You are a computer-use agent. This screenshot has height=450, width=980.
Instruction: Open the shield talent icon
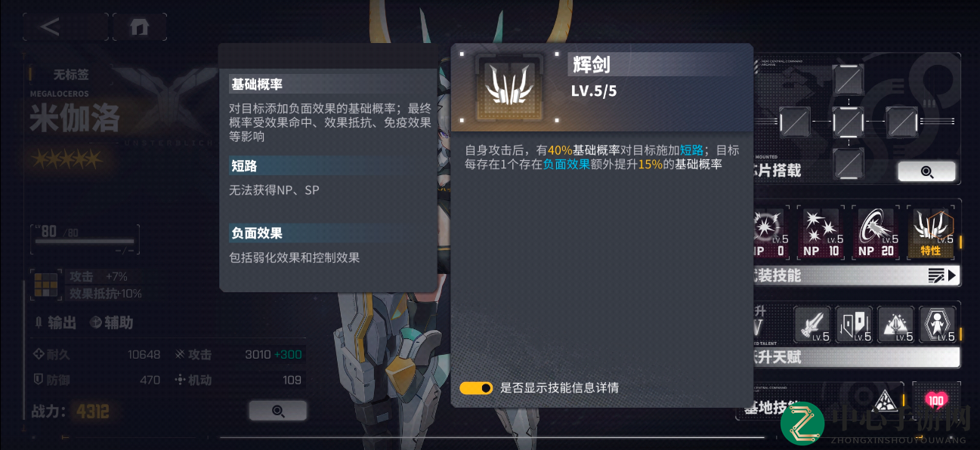click(854, 325)
